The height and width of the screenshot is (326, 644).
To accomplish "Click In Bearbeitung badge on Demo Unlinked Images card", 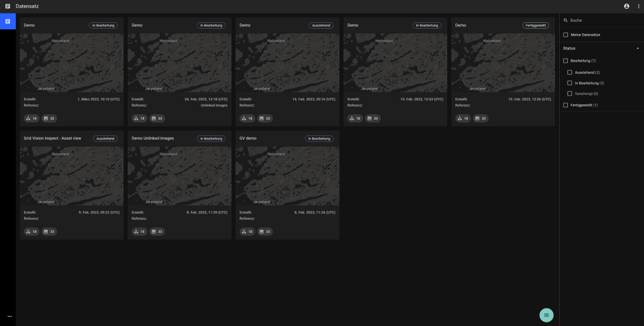I will pos(211,138).
